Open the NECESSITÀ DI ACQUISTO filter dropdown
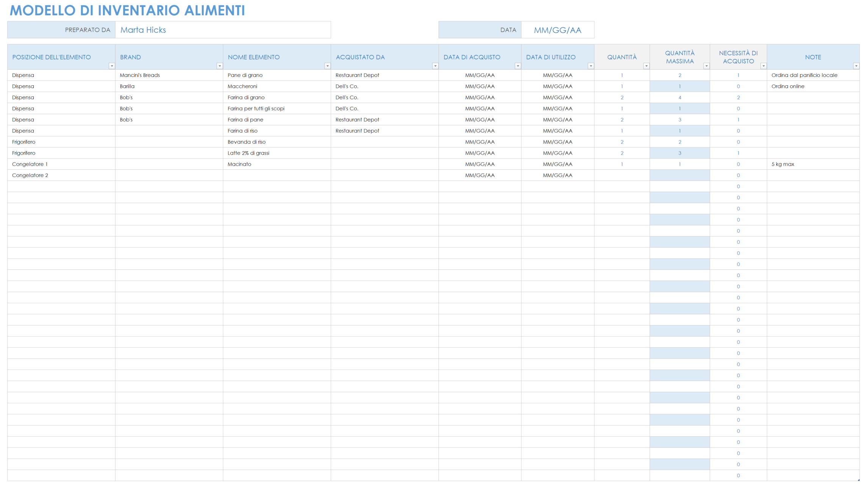The image size is (868, 484). pyautogui.click(x=763, y=66)
